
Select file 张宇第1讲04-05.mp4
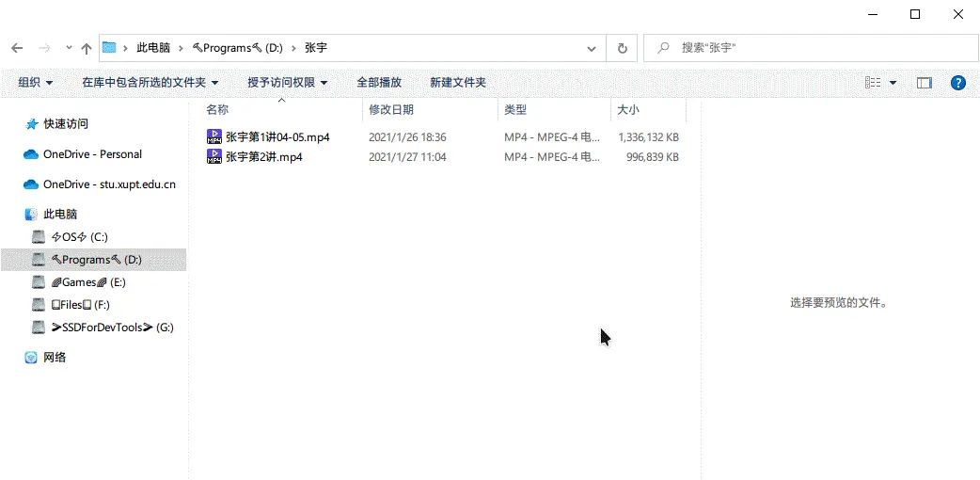[x=277, y=137]
